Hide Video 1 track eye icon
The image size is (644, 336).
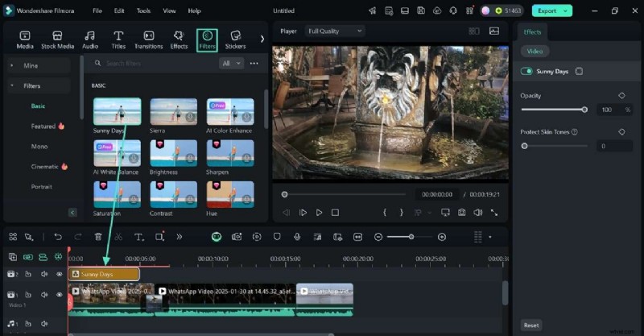(59, 294)
